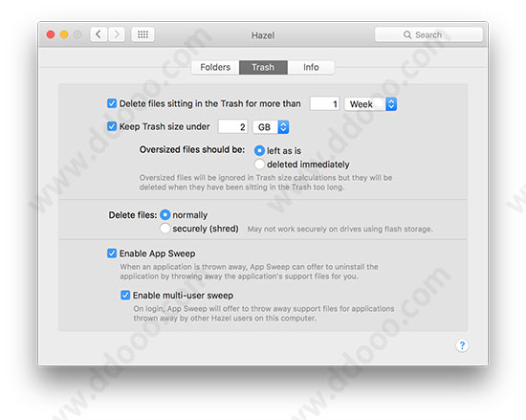The width and height of the screenshot is (526, 420).
Task: Choose 'deleted immediately' for oversized files
Action: pyautogui.click(x=259, y=165)
